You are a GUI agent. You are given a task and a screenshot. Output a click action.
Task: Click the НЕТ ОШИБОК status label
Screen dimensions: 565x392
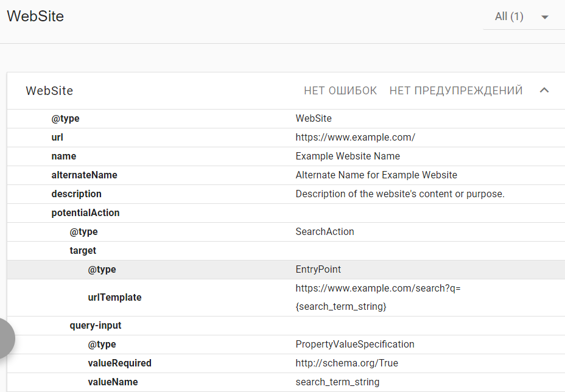340,91
